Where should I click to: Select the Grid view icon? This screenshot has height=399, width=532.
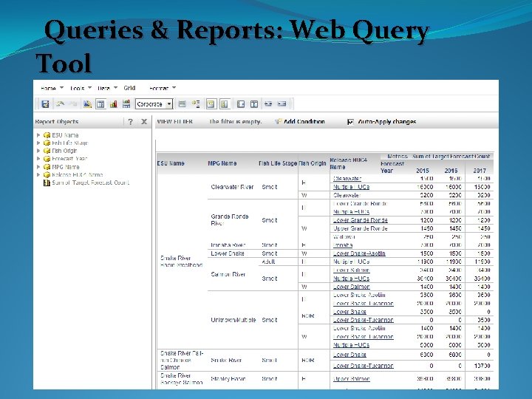(100, 104)
